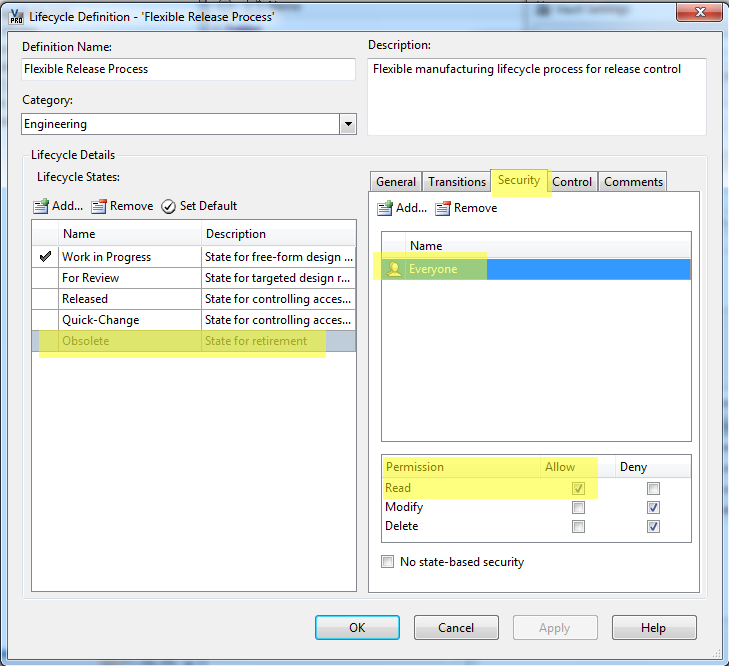Select Obsolete lifecycle state row
This screenshot has width=729, height=666.
(194, 341)
